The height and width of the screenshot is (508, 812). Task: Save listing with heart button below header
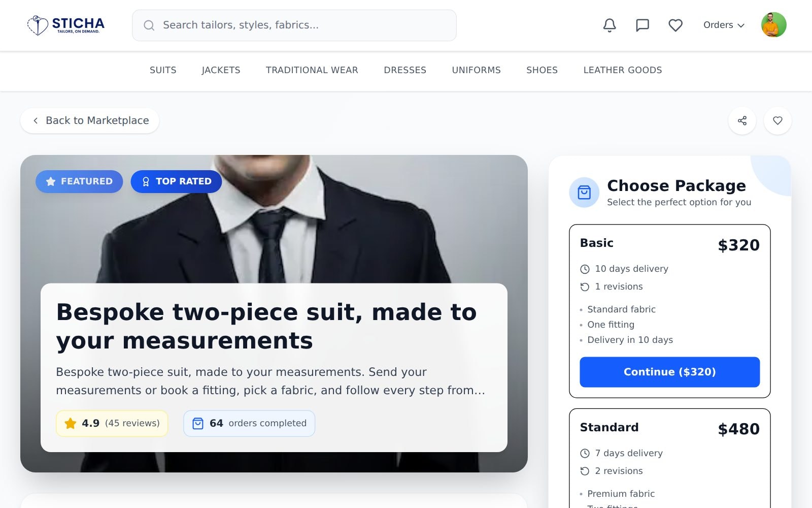pyautogui.click(x=777, y=120)
